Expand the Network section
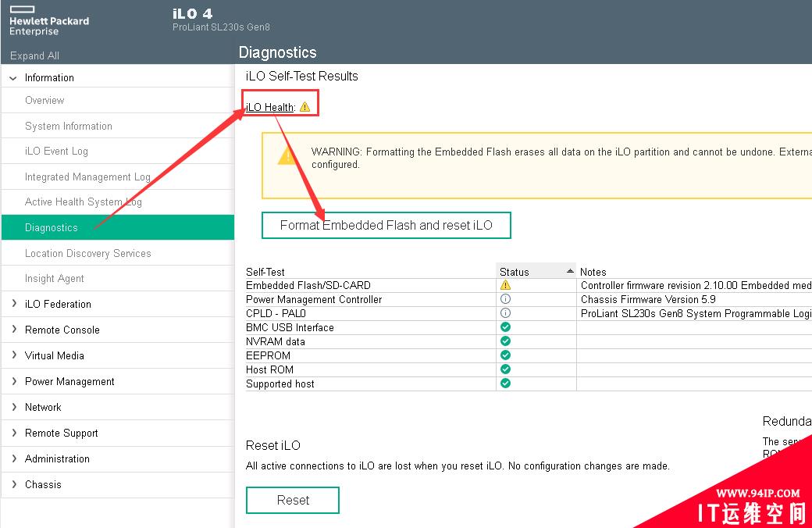This screenshot has width=812, height=528. click(x=14, y=407)
